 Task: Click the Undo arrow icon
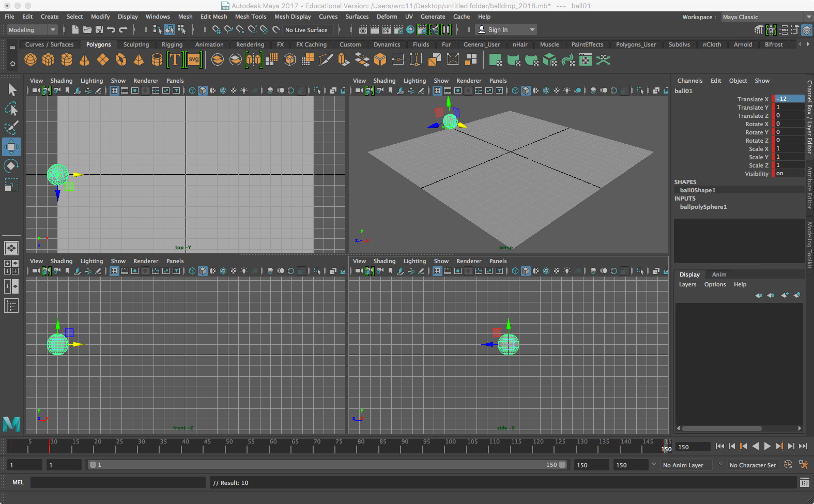pyautogui.click(x=111, y=30)
